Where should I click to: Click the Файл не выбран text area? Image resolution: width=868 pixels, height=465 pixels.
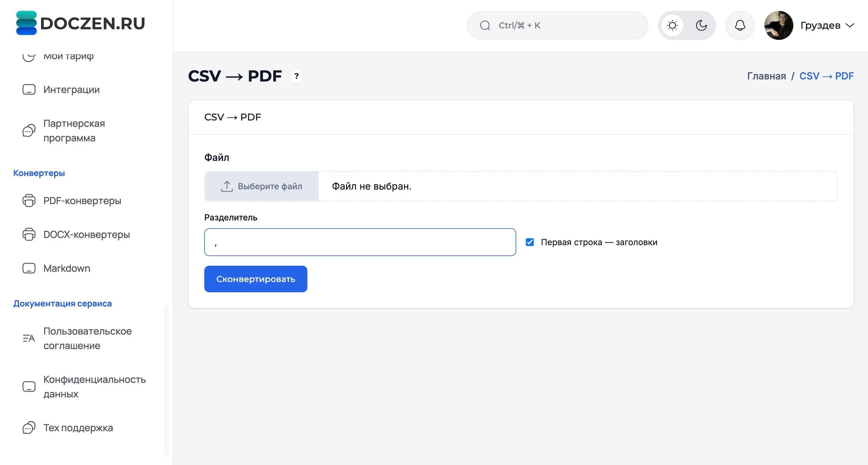click(x=372, y=186)
